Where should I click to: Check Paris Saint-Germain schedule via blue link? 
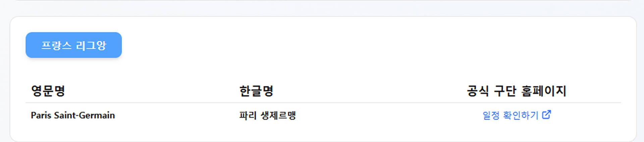coord(517,115)
